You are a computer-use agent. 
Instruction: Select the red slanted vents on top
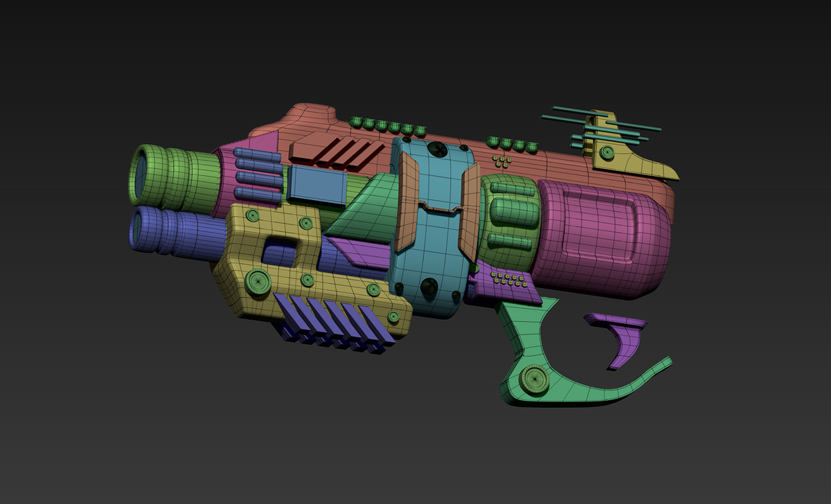(x=337, y=152)
